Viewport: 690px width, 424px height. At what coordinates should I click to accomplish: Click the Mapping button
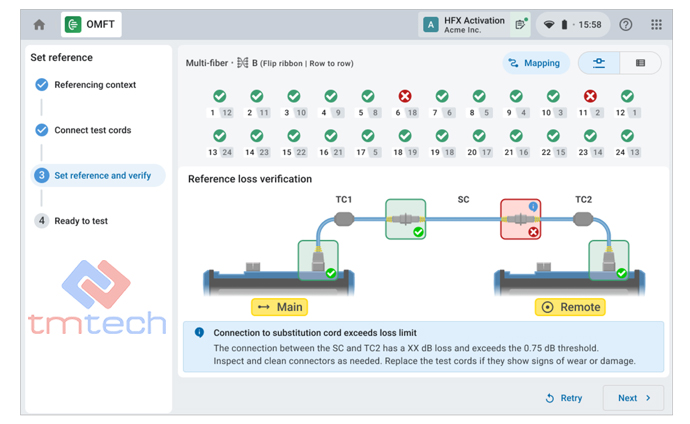(x=535, y=63)
